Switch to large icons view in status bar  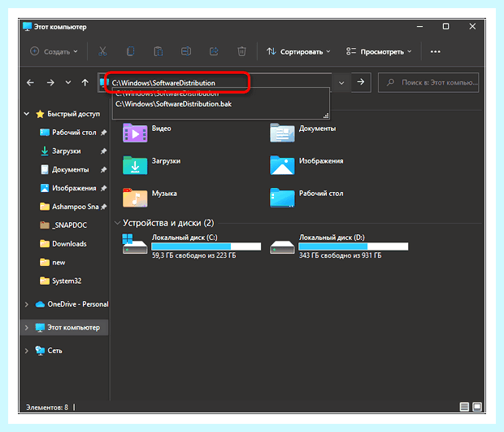477,407
